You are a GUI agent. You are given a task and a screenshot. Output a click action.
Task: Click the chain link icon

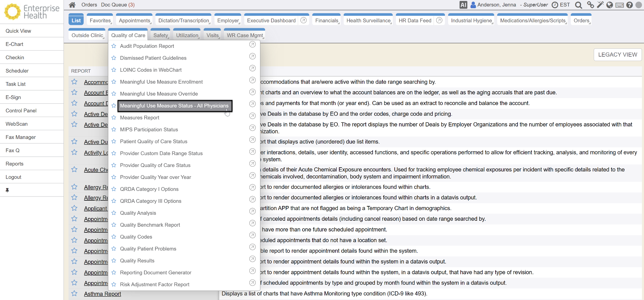click(x=590, y=5)
